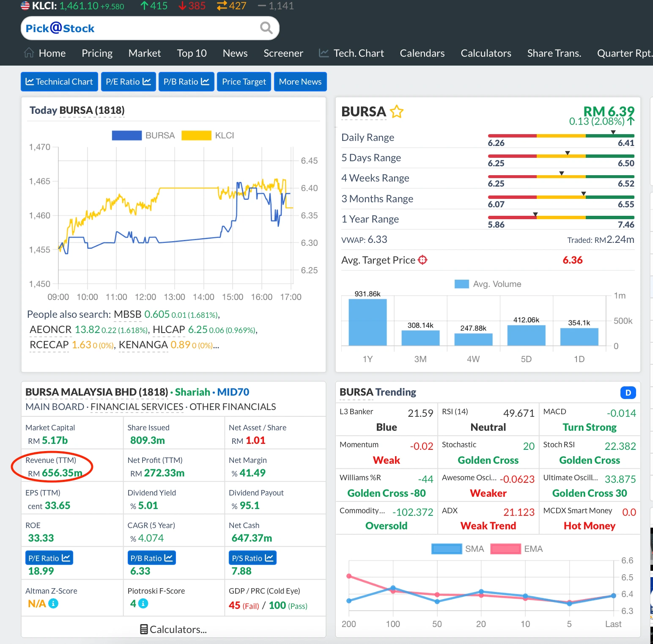The height and width of the screenshot is (644, 653).
Task: Click the FINANCIAL SERVICES sector link
Action: tap(137, 407)
